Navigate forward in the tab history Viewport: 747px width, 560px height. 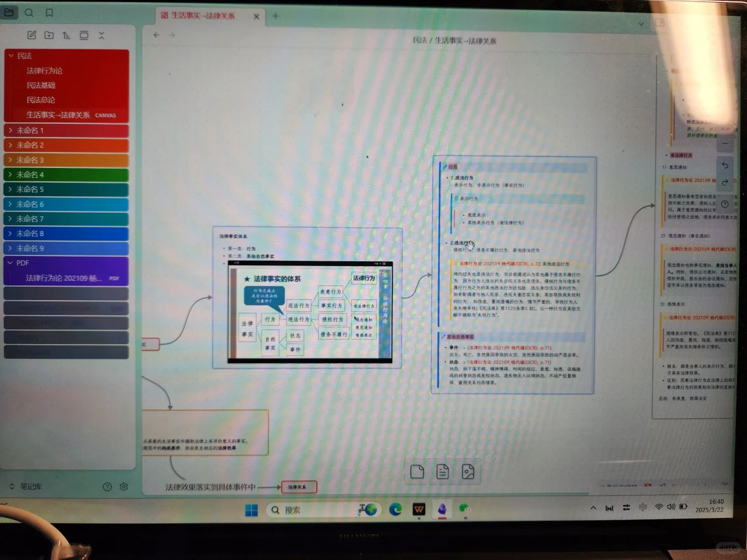coord(172,35)
